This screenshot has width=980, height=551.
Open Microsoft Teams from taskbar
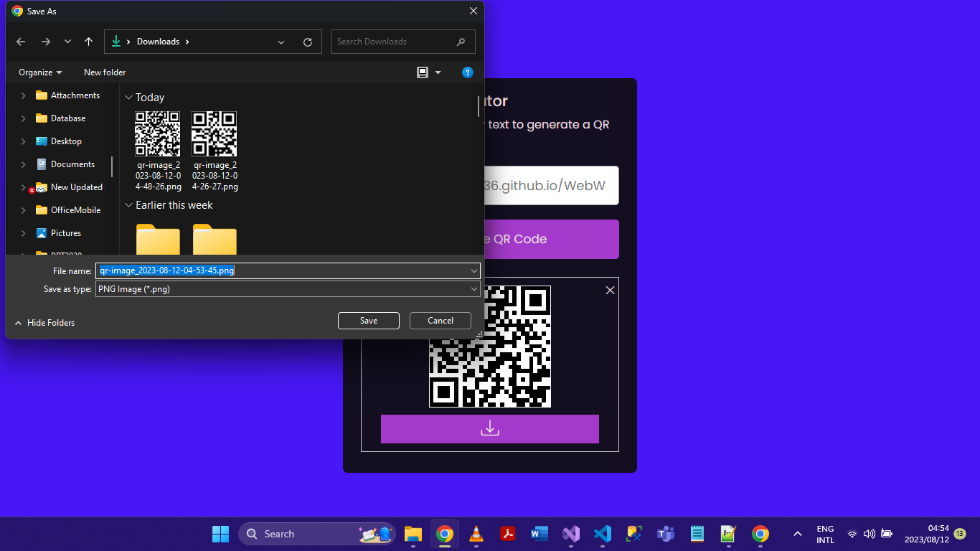[666, 534]
